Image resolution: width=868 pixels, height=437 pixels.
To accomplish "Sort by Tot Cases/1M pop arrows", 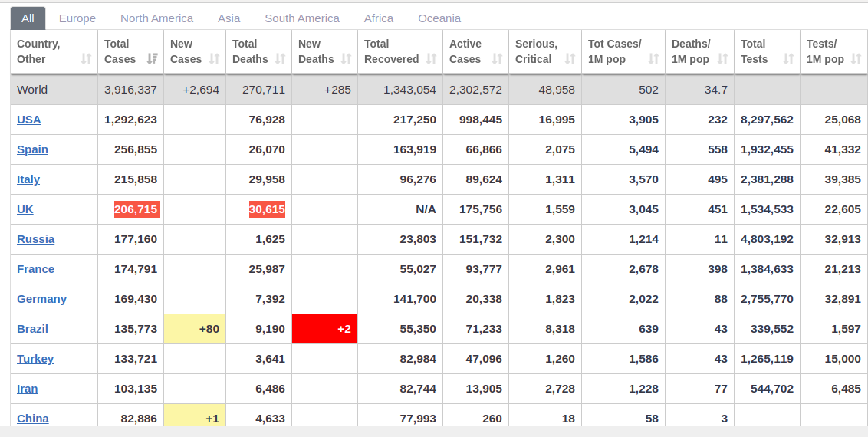I will pos(654,58).
